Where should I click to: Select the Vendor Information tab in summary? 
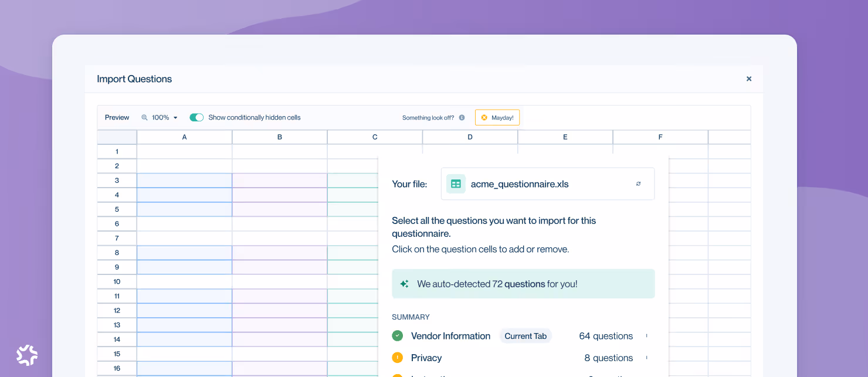pos(450,336)
